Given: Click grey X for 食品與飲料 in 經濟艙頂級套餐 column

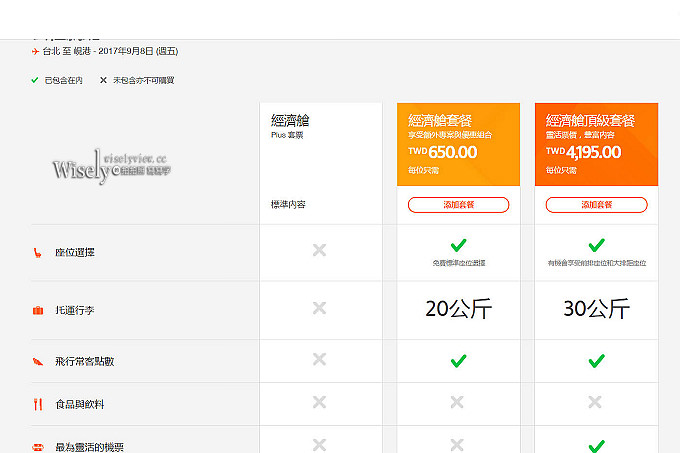Looking at the screenshot, I should 595,402.
